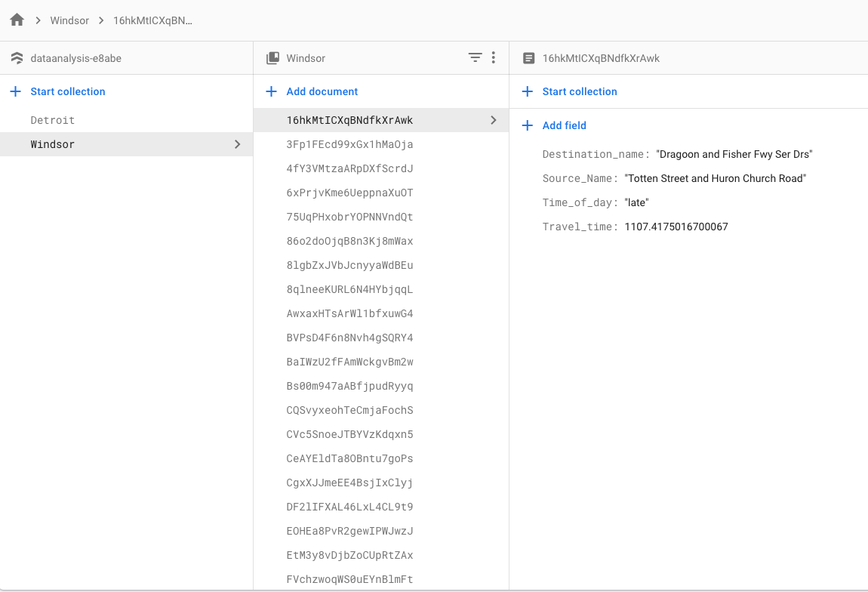Viewport: 868px width, 592px height.
Task: Click the Destination_name field value
Action: pyautogui.click(x=734, y=154)
